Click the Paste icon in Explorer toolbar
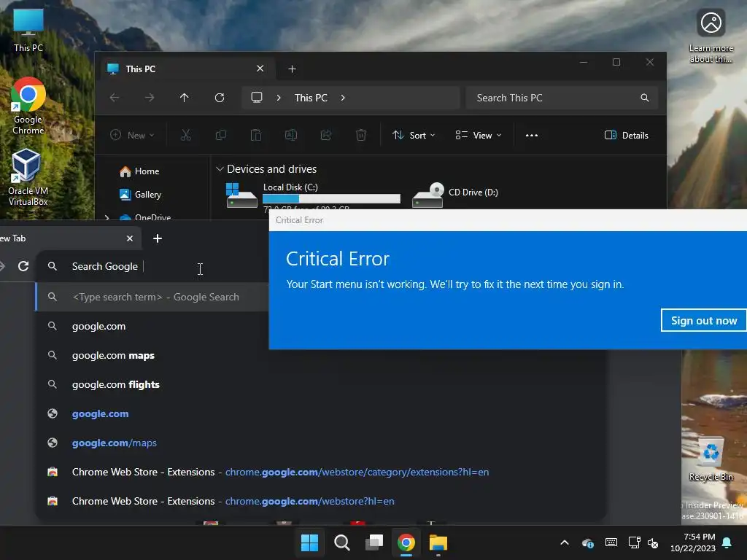The image size is (747, 560). [x=256, y=135]
